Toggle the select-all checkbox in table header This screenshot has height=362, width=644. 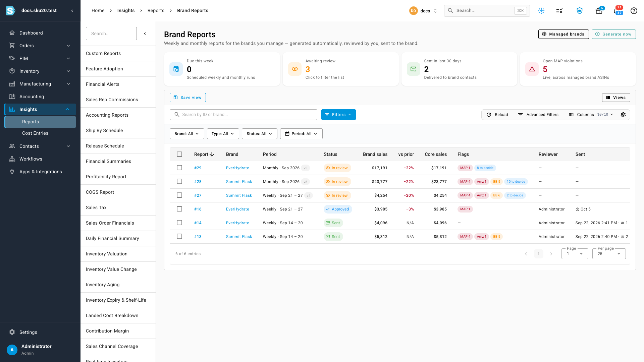tap(179, 154)
